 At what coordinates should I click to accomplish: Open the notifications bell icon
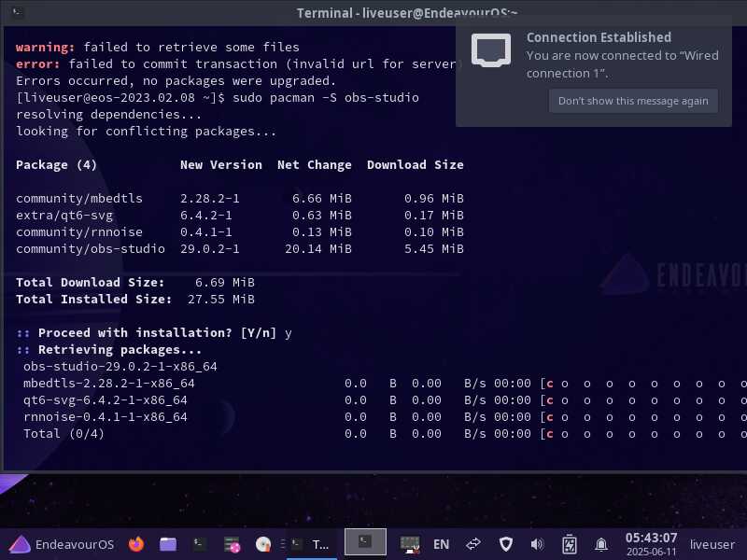(x=601, y=544)
